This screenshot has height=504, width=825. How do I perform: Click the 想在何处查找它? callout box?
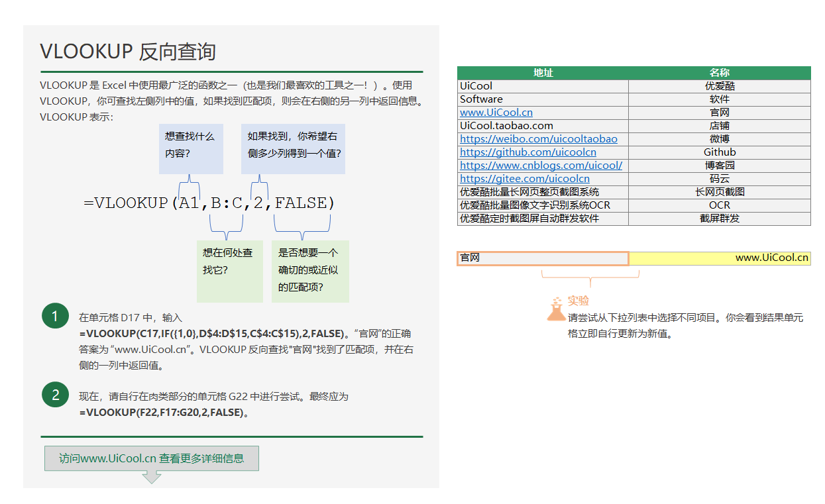[x=230, y=272]
